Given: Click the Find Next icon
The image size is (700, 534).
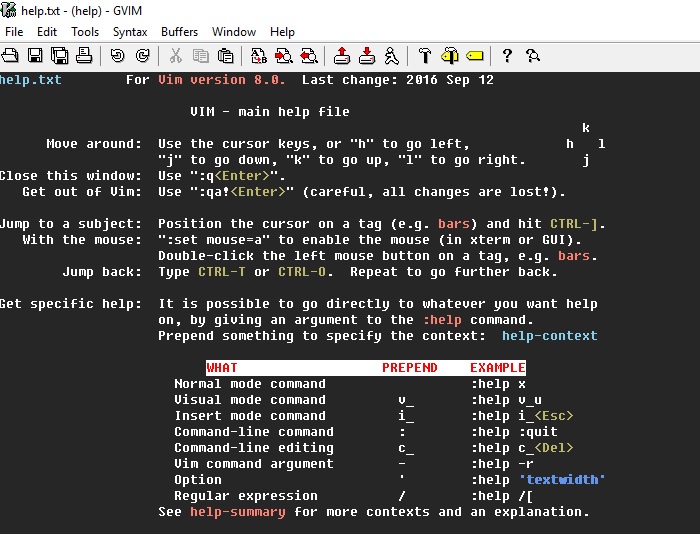Looking at the screenshot, I should (283, 56).
